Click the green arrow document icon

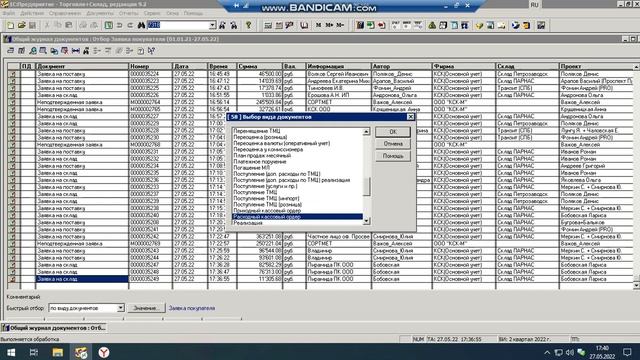click(x=371, y=25)
